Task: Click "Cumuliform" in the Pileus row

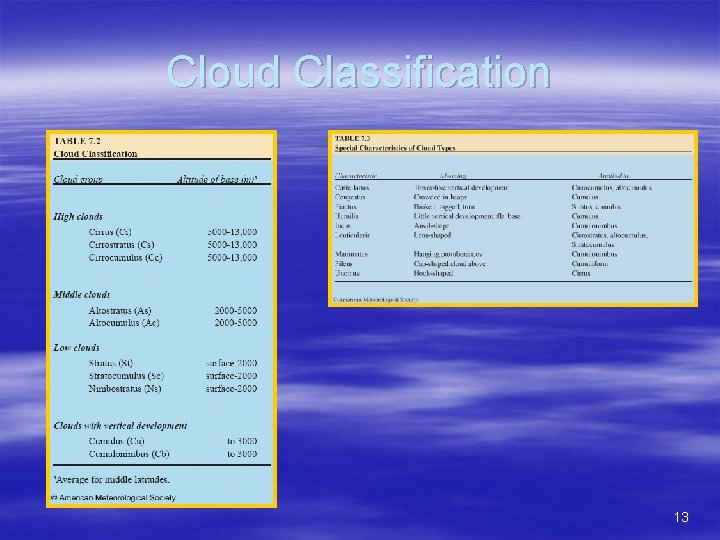Action: point(590,264)
